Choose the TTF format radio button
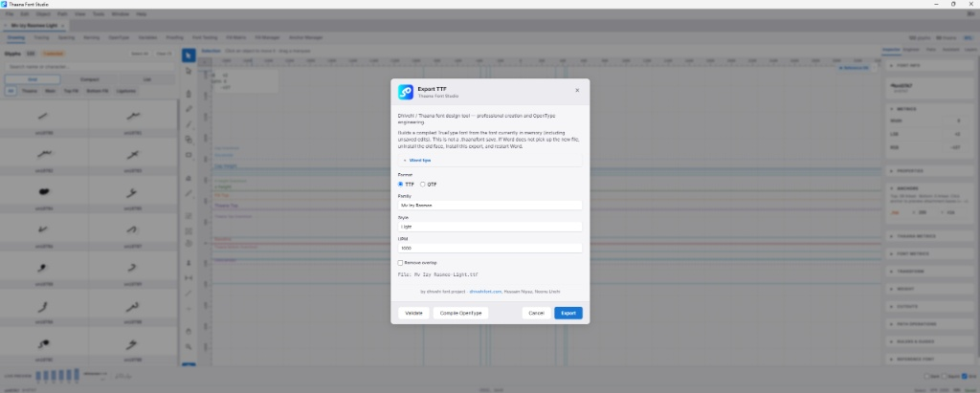The height and width of the screenshot is (393, 980). point(401,185)
